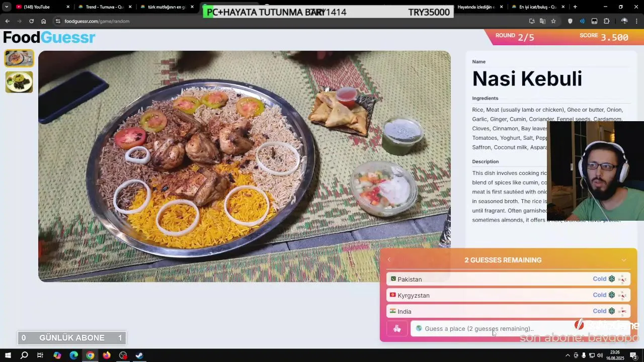Screen dimensions: 644x362
Task: Reload the current page
Action: pyautogui.click(x=31, y=21)
